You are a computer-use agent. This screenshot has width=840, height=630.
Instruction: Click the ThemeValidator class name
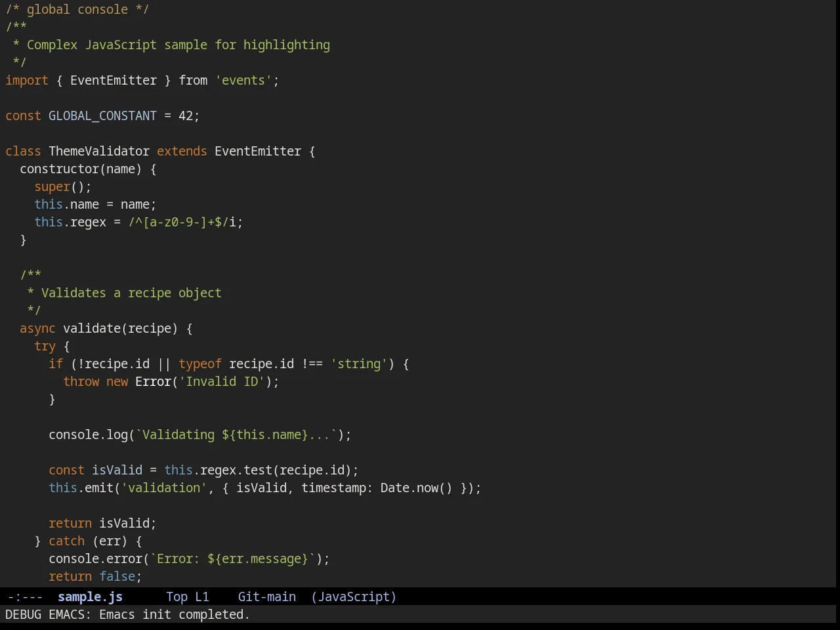99,151
